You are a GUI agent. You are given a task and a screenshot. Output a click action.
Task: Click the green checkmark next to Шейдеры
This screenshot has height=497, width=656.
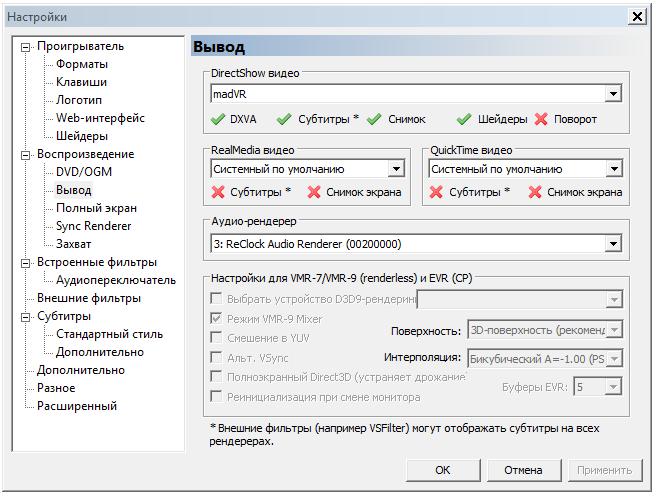click(x=464, y=119)
